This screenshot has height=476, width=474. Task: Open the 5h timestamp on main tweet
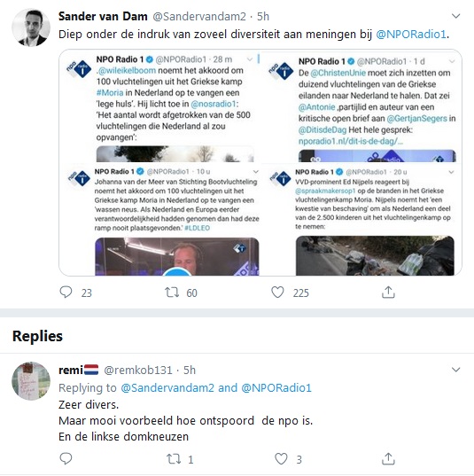pyautogui.click(x=263, y=16)
